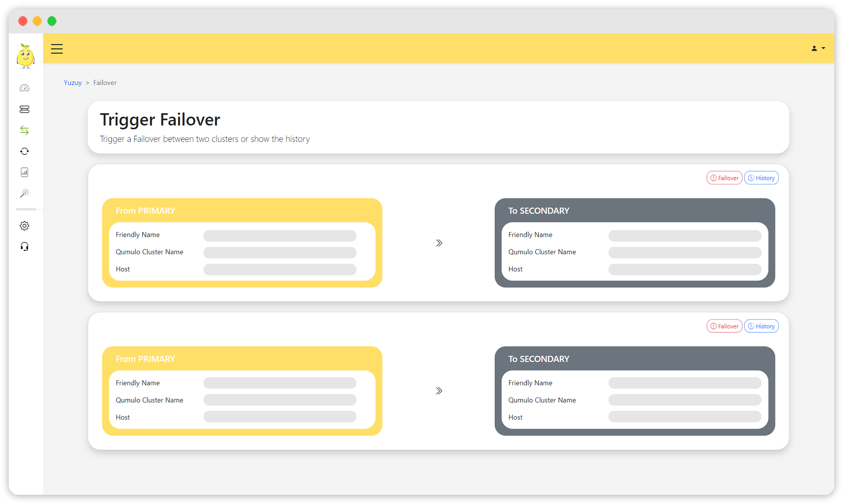This screenshot has height=504, width=843.
Task: Open settings gear in sidebar
Action: point(25,225)
